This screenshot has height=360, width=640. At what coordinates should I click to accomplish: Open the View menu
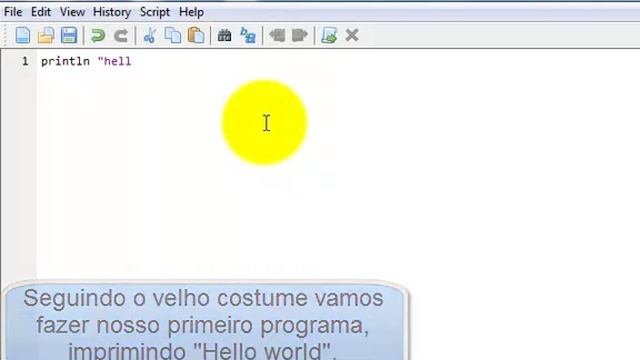point(72,12)
